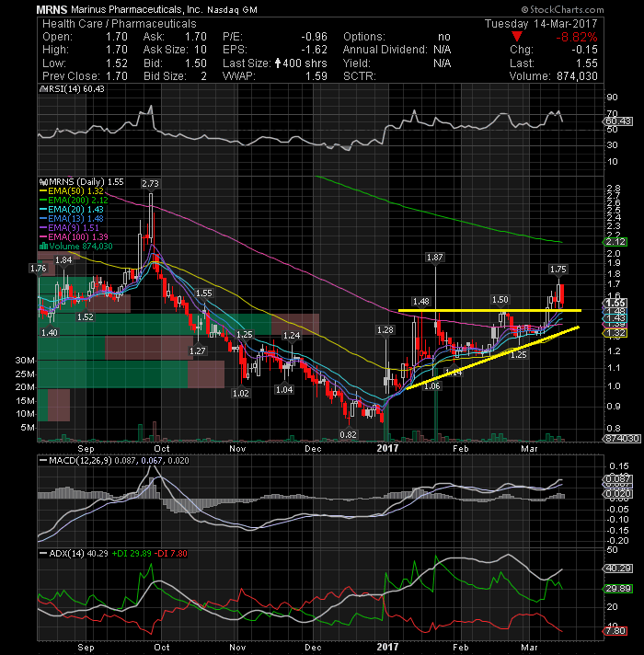Screen dimensions: 644x655
Task: Click the 1.04 price label
Action: click(284, 390)
